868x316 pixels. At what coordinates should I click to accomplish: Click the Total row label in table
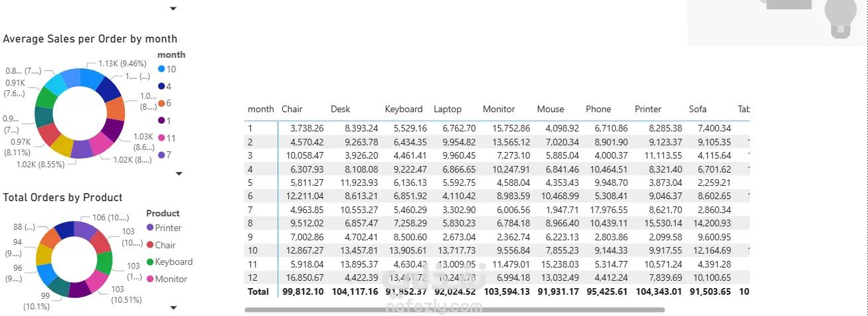(x=258, y=291)
